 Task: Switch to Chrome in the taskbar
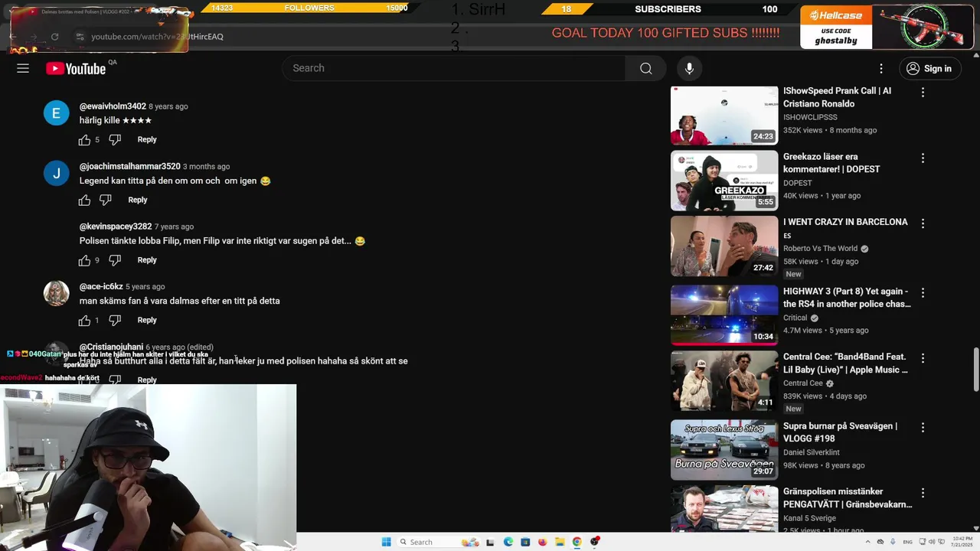pyautogui.click(x=577, y=542)
